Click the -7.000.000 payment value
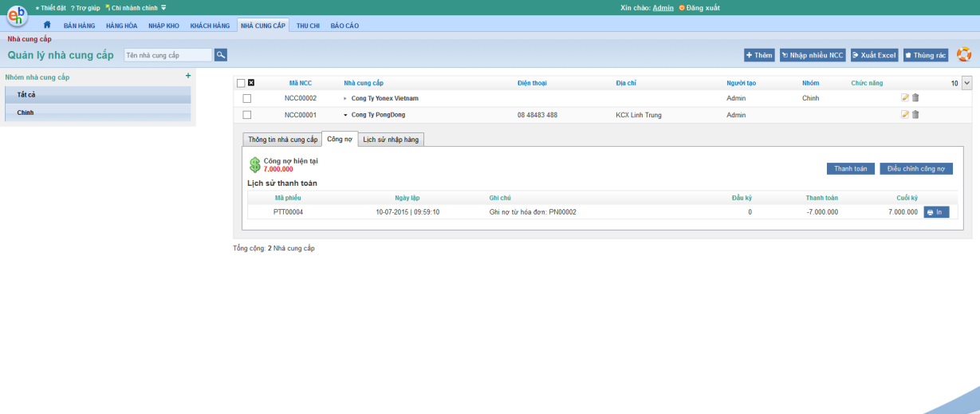980x414 pixels. [x=821, y=212]
